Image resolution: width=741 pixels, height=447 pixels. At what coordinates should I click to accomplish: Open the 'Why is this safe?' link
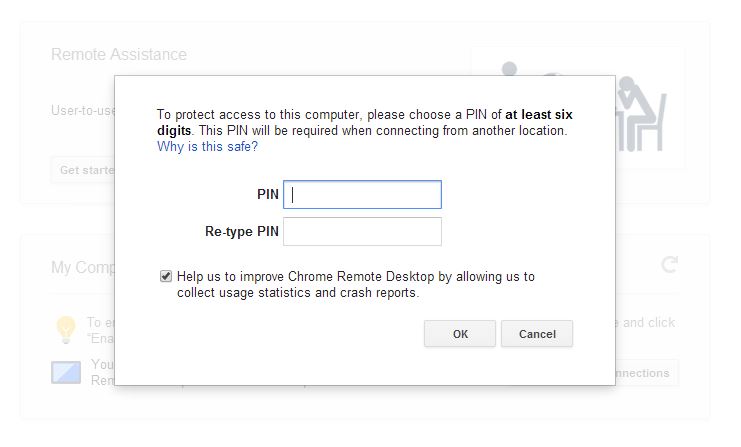point(207,146)
